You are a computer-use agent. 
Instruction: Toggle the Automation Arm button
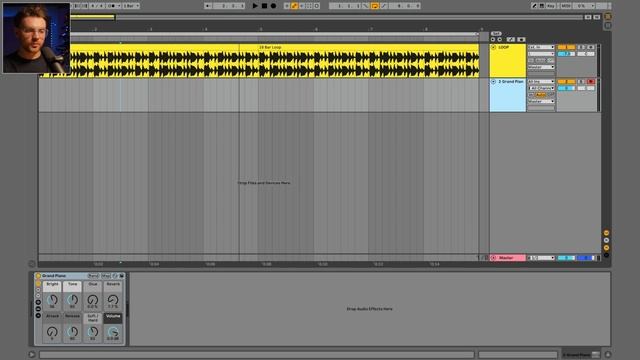tap(294, 6)
